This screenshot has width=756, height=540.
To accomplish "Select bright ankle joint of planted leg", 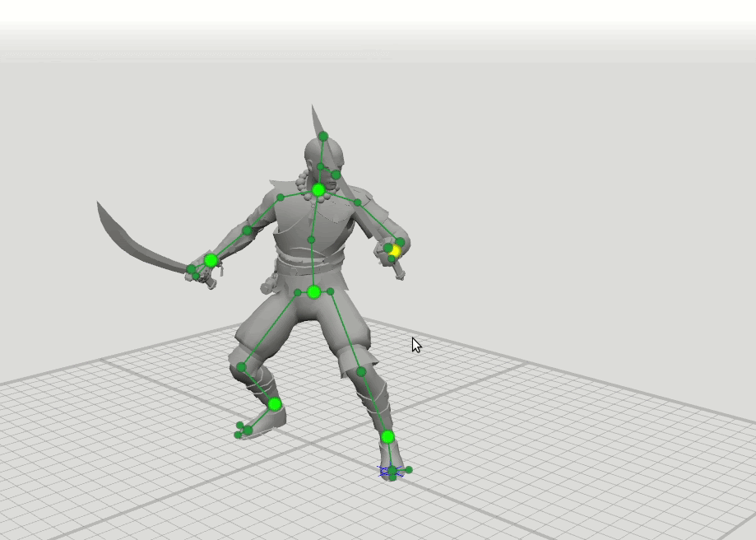I will [x=387, y=436].
